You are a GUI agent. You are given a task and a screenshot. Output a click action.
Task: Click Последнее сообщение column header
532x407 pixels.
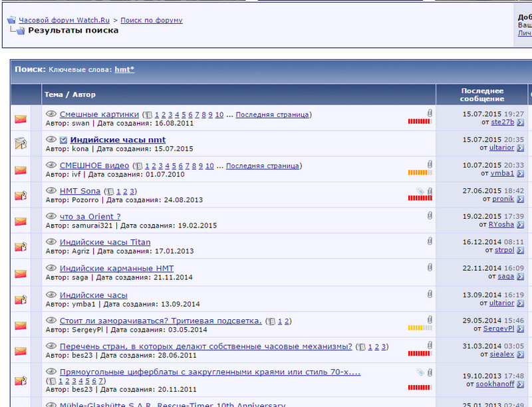(x=482, y=94)
